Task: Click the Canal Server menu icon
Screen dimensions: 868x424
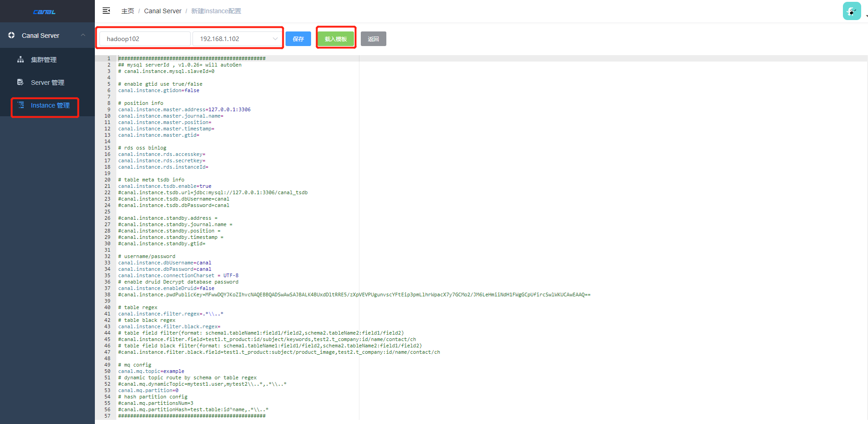Action: click(11, 35)
